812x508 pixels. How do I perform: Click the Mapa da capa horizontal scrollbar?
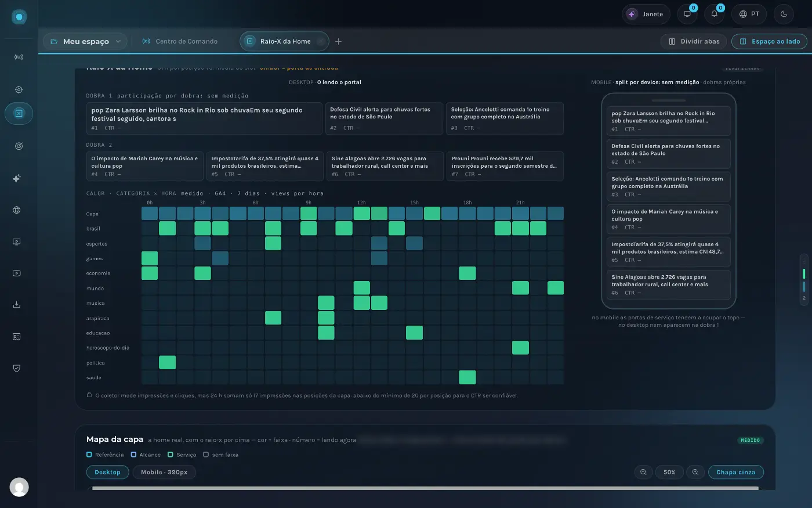pyautogui.click(x=425, y=488)
